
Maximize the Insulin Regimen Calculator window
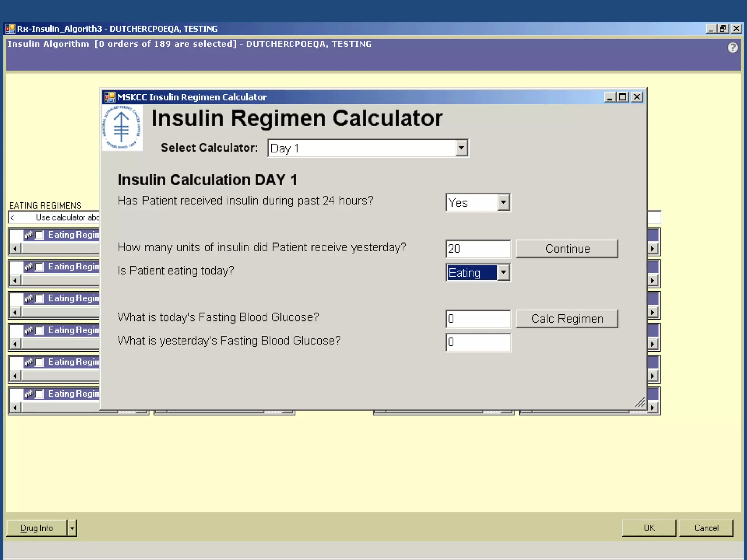(x=623, y=97)
